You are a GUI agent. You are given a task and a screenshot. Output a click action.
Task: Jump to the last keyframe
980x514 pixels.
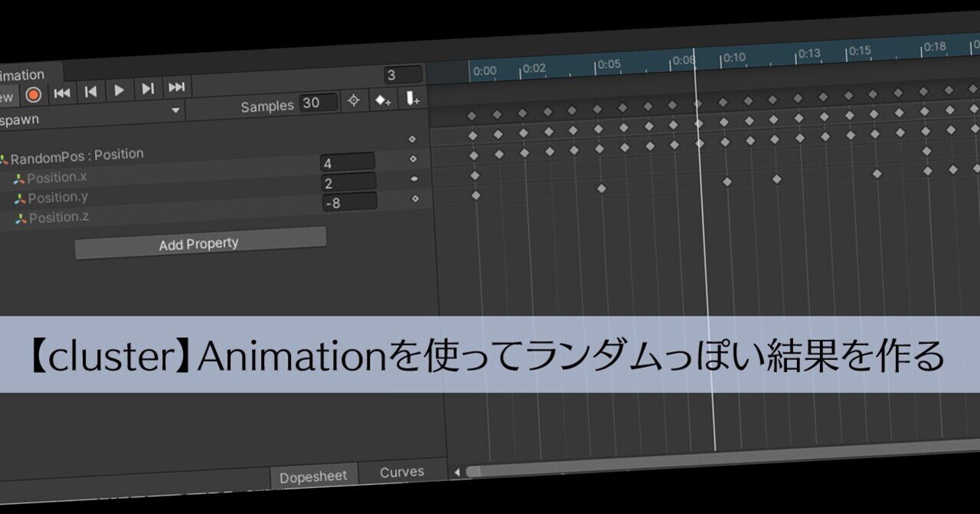point(176,88)
